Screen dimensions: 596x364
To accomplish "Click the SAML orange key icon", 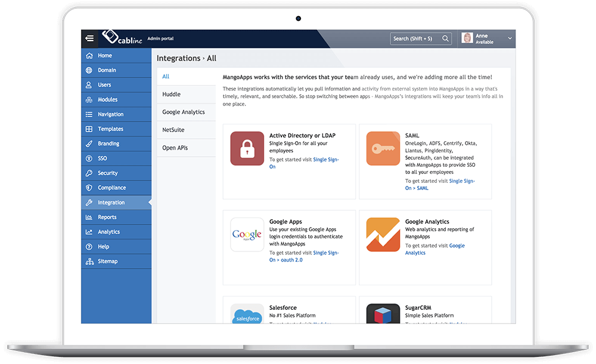I will [383, 148].
